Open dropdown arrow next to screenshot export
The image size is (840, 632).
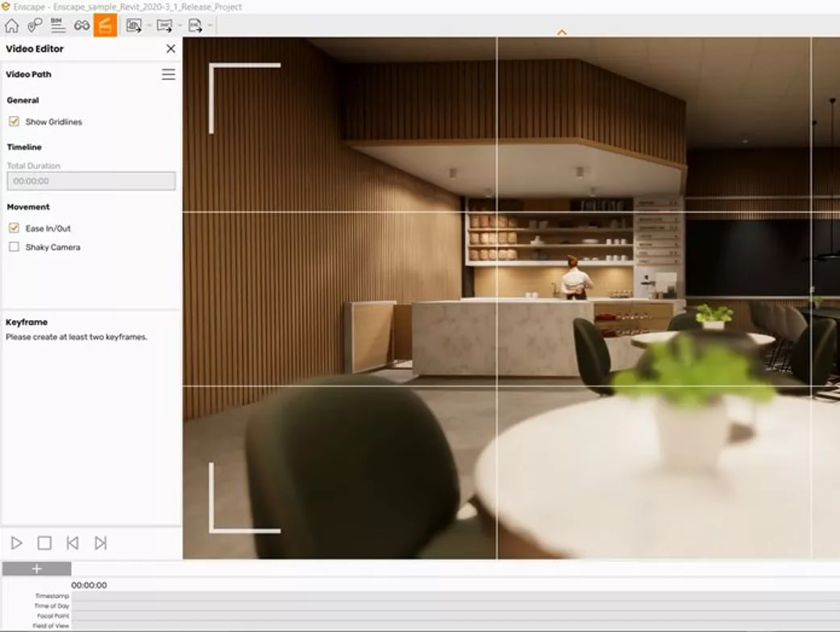click(149, 25)
